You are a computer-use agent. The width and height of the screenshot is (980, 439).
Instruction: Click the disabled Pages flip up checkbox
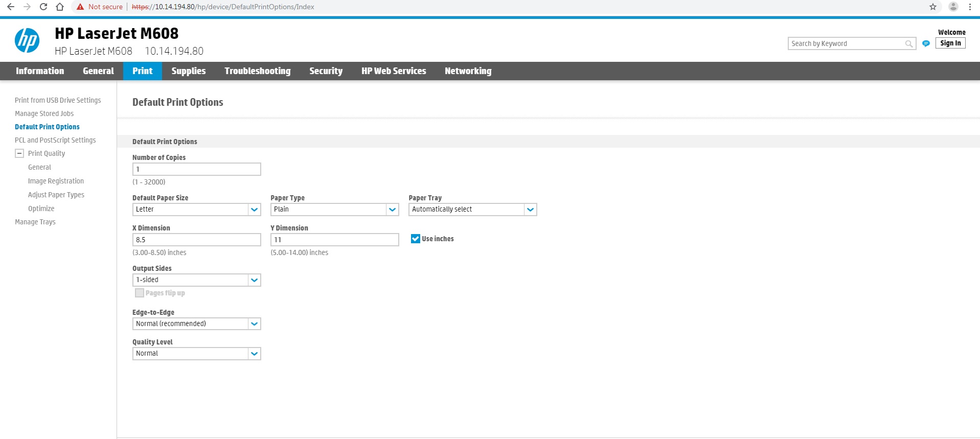tap(139, 293)
